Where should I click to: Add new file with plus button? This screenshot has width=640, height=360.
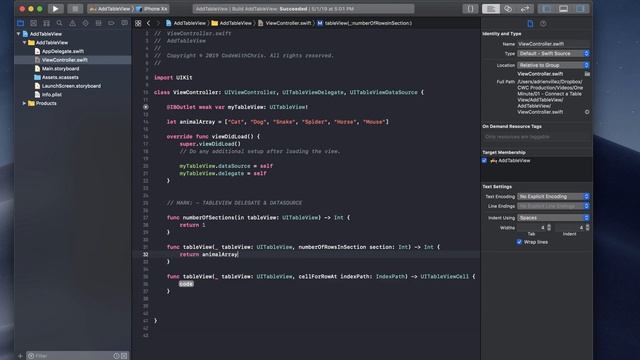(20, 356)
